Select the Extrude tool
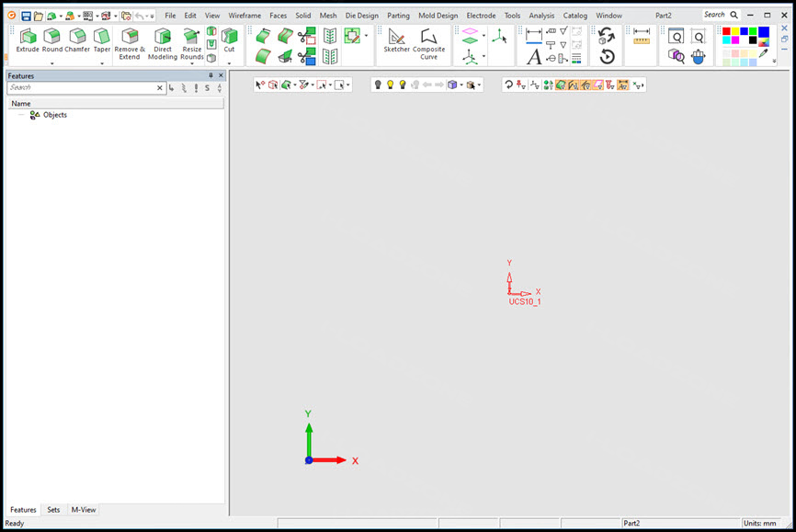796x532 pixels. (28, 40)
